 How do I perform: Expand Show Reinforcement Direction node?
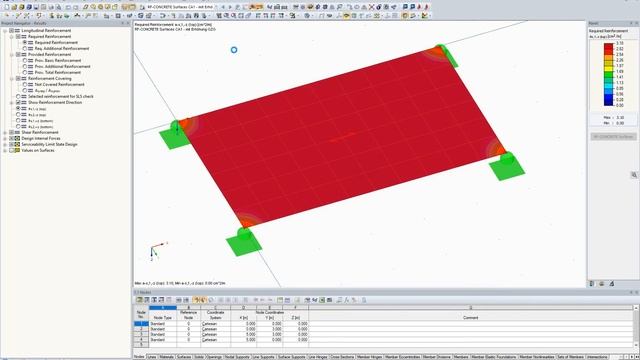pos(11,102)
